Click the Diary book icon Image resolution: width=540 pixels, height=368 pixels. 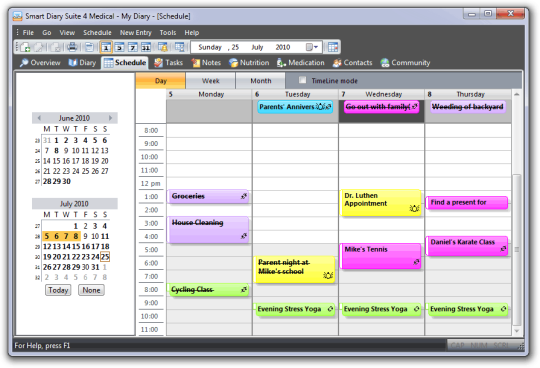(73, 63)
